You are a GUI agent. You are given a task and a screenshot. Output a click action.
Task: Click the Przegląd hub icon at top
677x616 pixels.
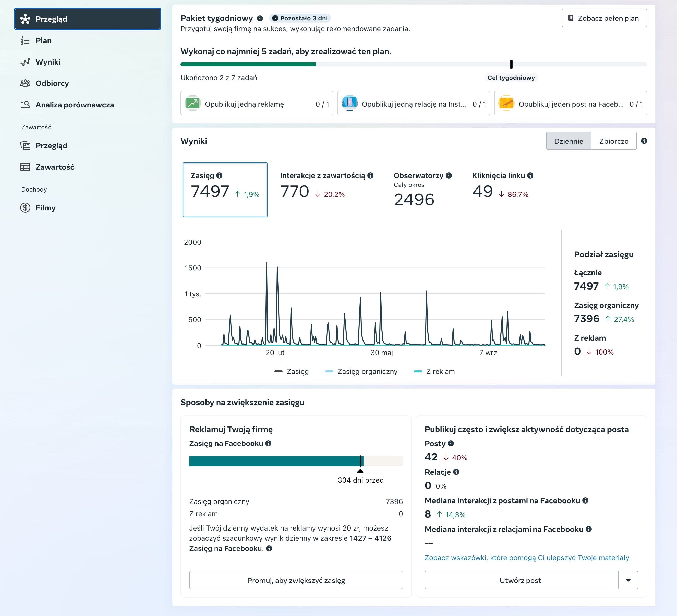pos(25,19)
